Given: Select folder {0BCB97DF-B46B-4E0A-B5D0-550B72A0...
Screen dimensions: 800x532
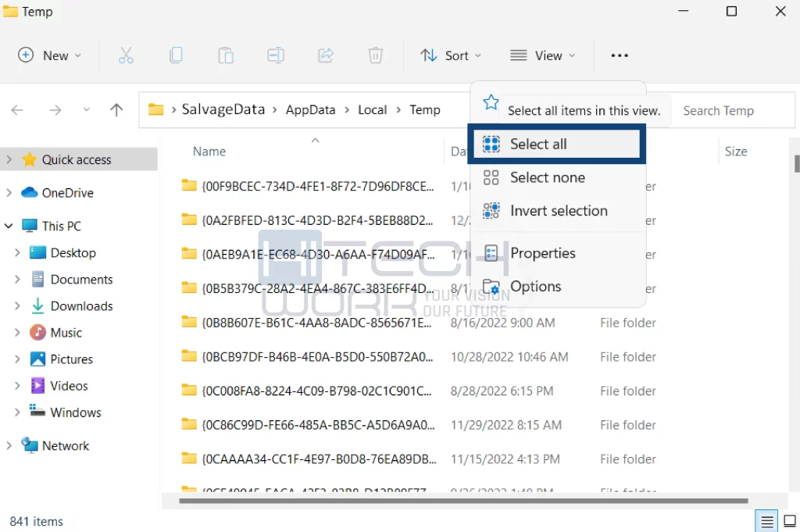Looking at the screenshot, I should tap(317, 357).
